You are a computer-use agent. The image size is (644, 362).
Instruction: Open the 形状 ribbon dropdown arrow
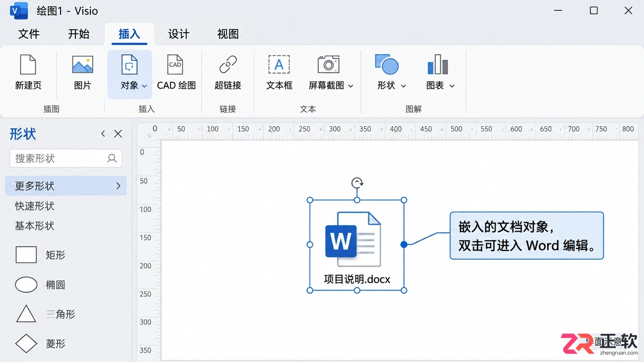tap(403, 86)
